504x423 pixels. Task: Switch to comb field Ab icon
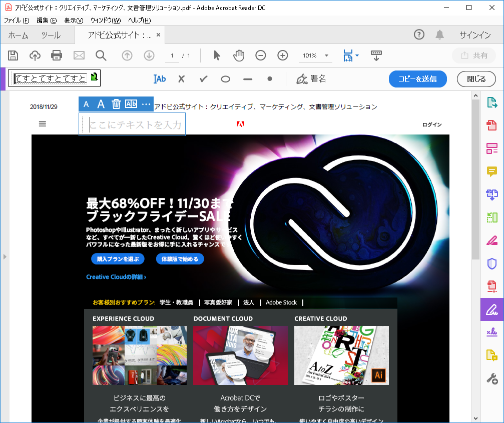click(131, 103)
